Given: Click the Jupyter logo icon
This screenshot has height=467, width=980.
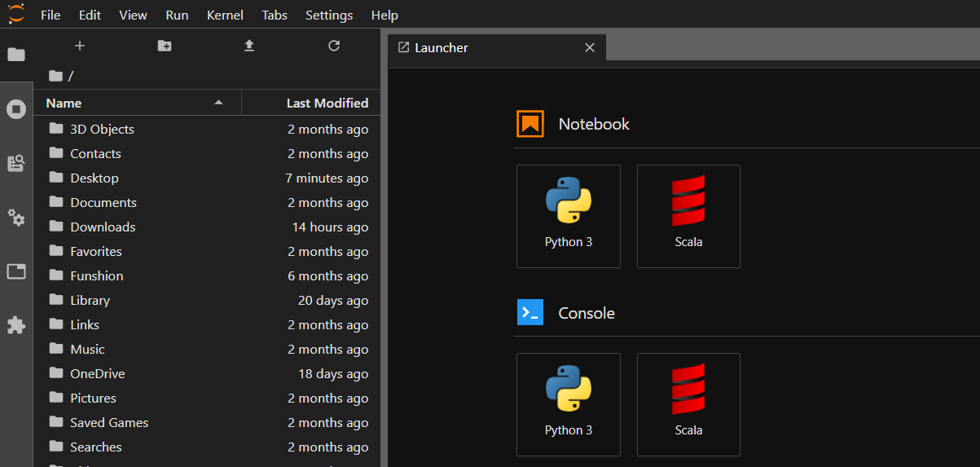Looking at the screenshot, I should click(16, 14).
